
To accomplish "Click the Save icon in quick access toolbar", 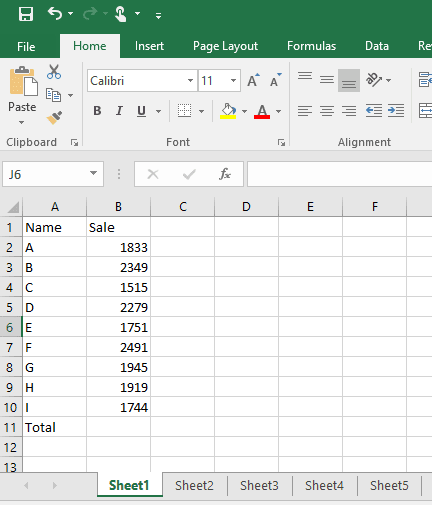I will pyautogui.click(x=26, y=14).
